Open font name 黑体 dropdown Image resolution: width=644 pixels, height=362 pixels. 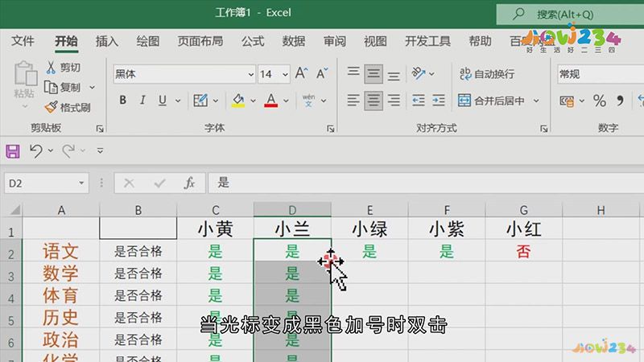coord(250,74)
